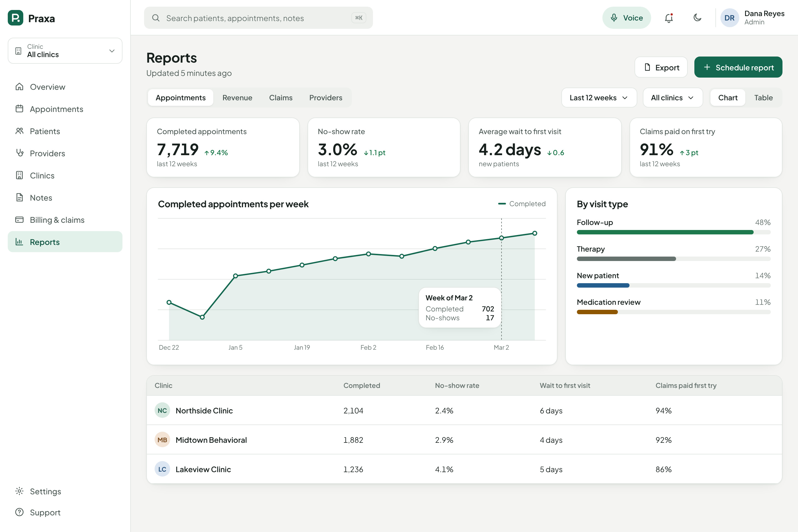Click the microphone icon in Voice button
The image size is (798, 532).
point(614,18)
